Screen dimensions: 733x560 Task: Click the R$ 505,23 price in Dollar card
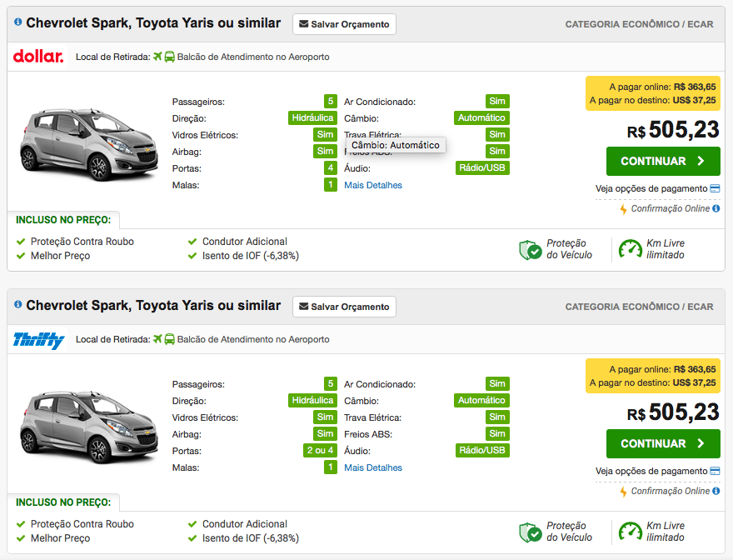coord(673,130)
